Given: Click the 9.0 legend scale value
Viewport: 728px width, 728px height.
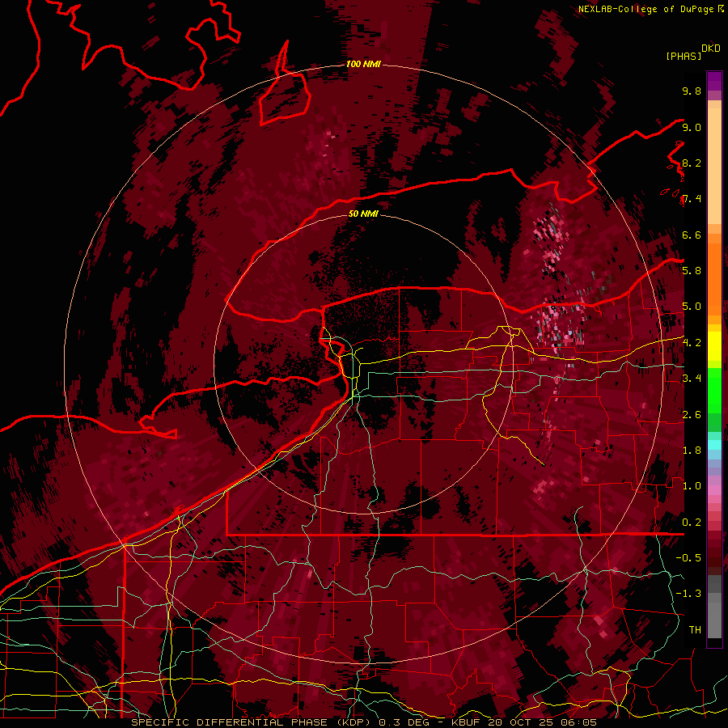Looking at the screenshot, I should pos(692,127).
